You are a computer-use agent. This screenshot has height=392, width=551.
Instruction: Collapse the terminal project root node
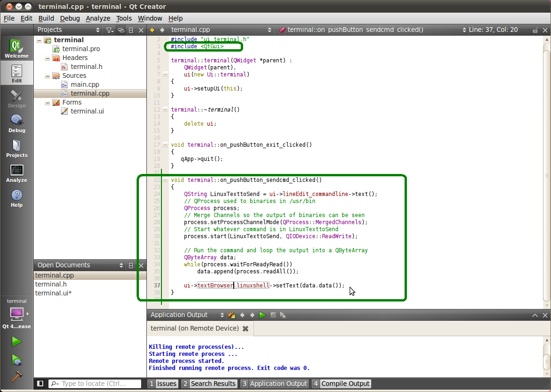coord(38,40)
